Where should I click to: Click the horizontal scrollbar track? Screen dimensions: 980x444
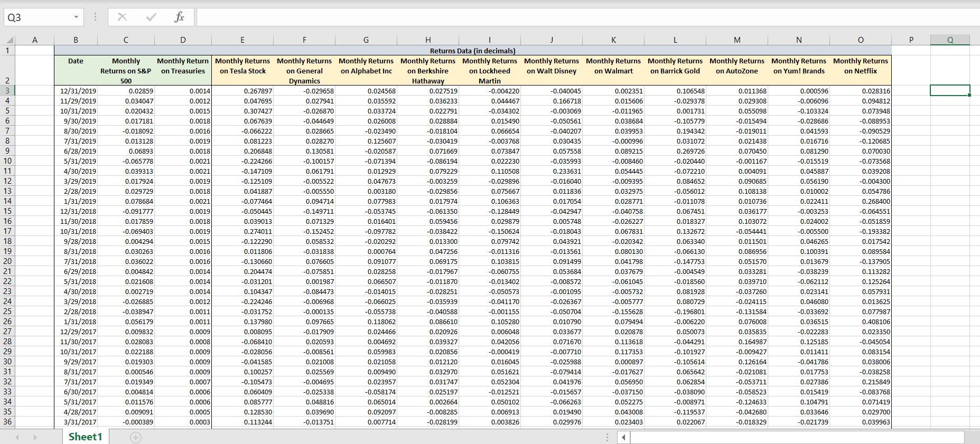tap(797, 437)
